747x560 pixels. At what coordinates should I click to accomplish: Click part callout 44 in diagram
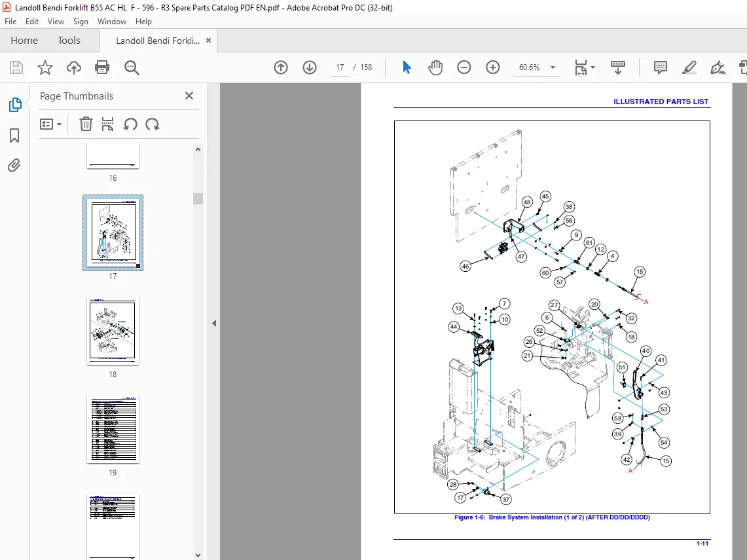[x=454, y=327]
